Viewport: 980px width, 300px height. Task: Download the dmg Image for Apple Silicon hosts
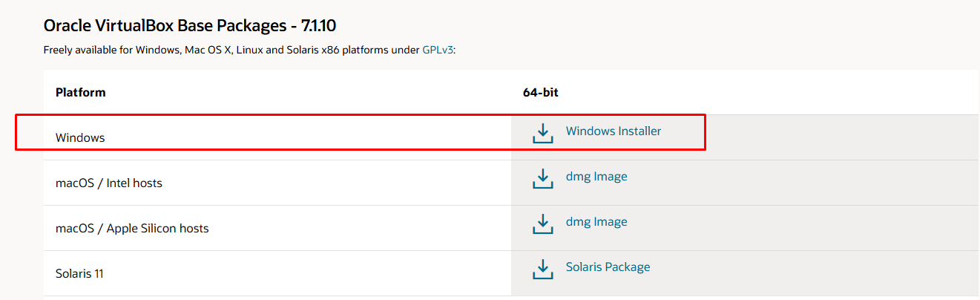pyautogui.click(x=596, y=222)
